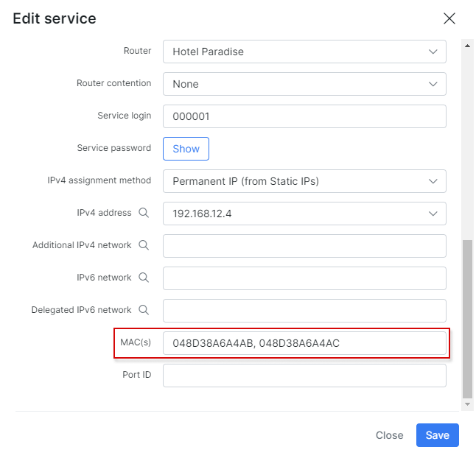Click the MAC(s) field with addresses

point(304,343)
